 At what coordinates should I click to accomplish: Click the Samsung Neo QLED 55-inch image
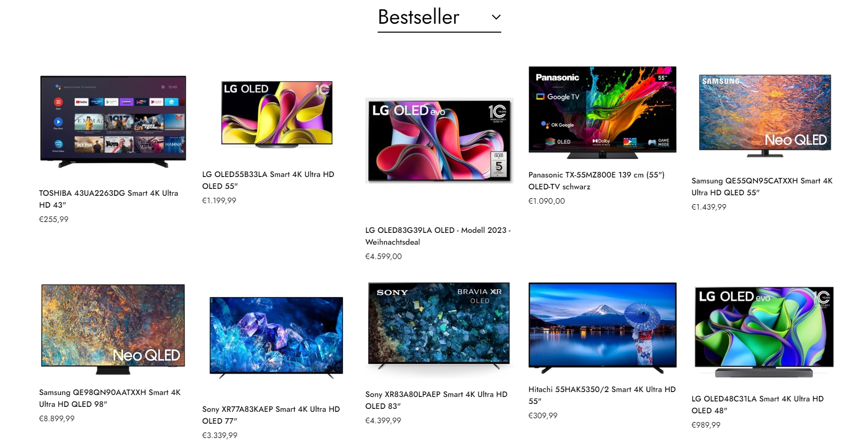click(765, 116)
